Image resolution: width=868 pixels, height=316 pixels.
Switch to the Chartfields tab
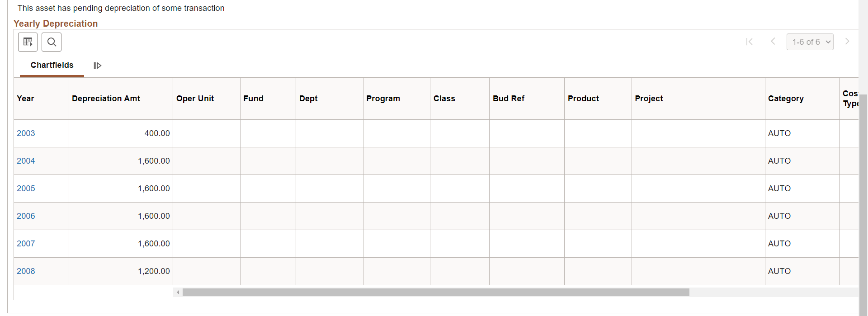coord(52,65)
